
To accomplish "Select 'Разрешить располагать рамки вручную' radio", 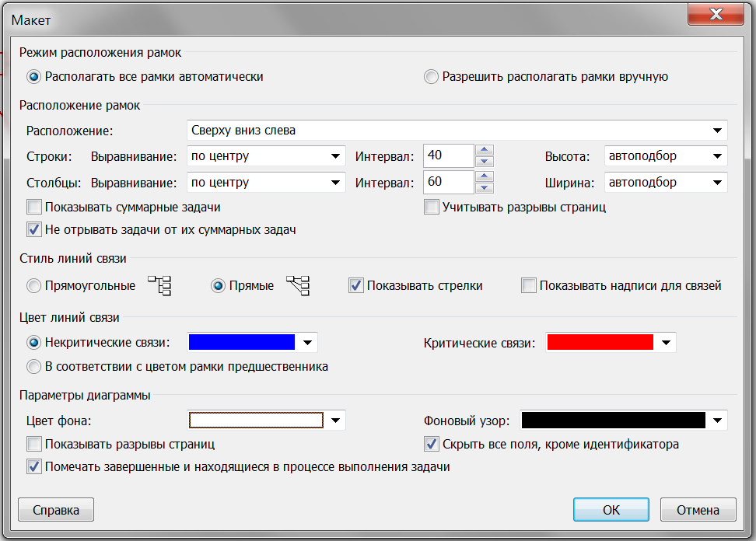I will [431, 77].
